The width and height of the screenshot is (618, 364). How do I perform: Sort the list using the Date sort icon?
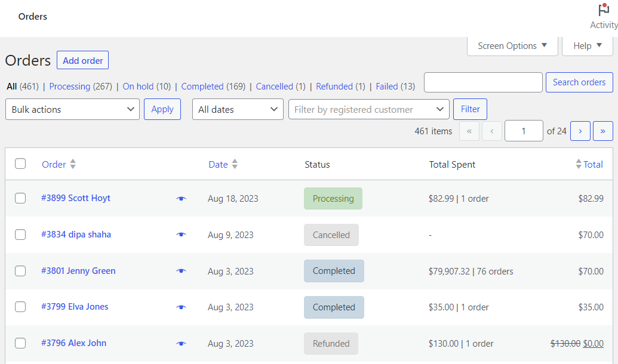[x=236, y=164]
